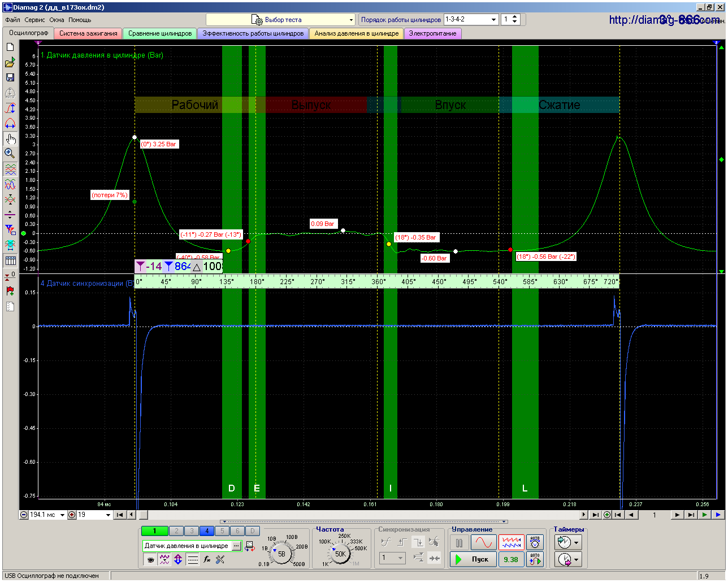Click the numbered markers filter icon
The width and height of the screenshot is (728, 583).
pyautogui.click(x=10, y=230)
